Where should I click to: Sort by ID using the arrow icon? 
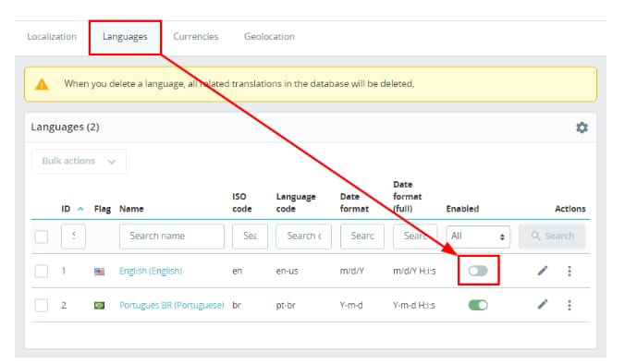pyautogui.click(x=80, y=209)
